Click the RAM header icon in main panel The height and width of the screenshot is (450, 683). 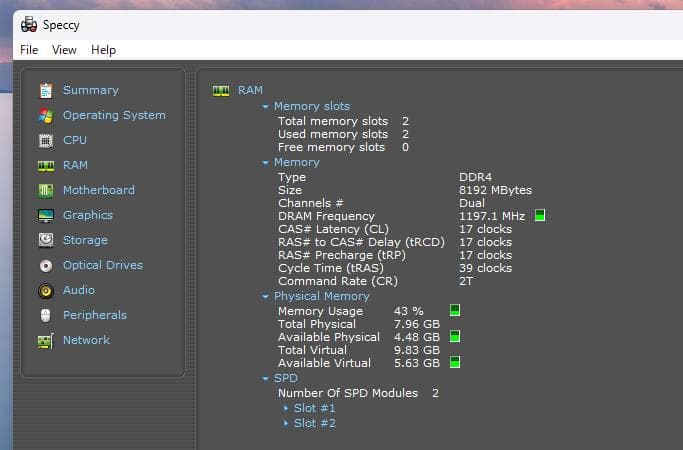click(x=221, y=91)
